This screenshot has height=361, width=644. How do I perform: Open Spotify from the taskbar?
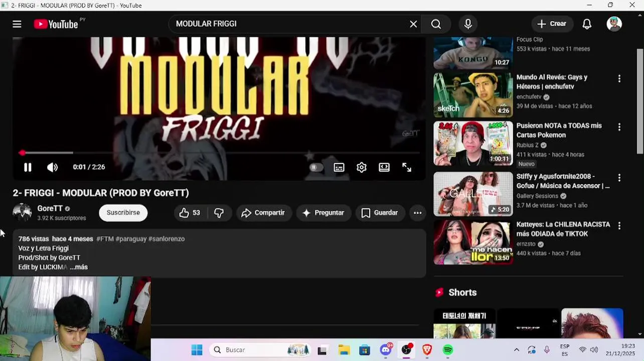pos(448,350)
